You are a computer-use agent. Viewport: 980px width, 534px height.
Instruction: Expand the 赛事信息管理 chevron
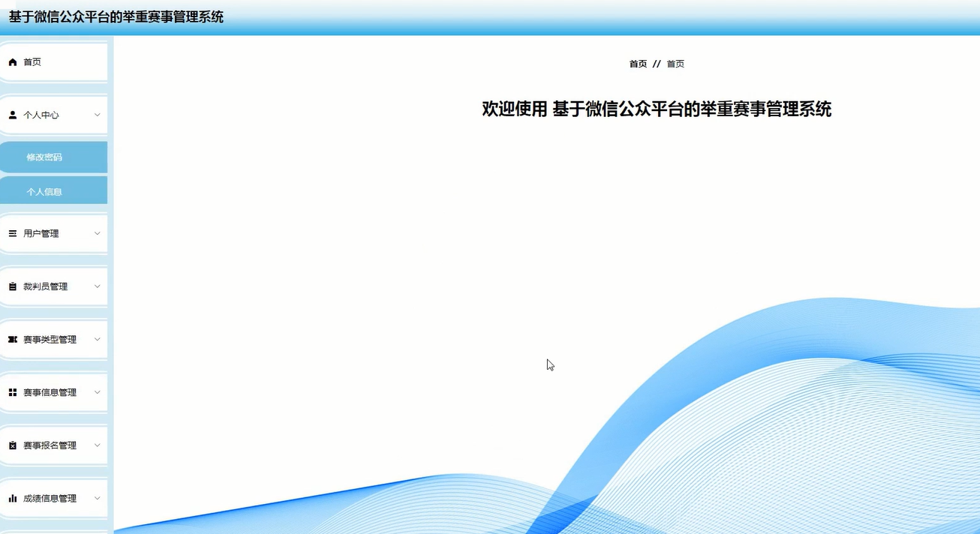[x=98, y=393]
